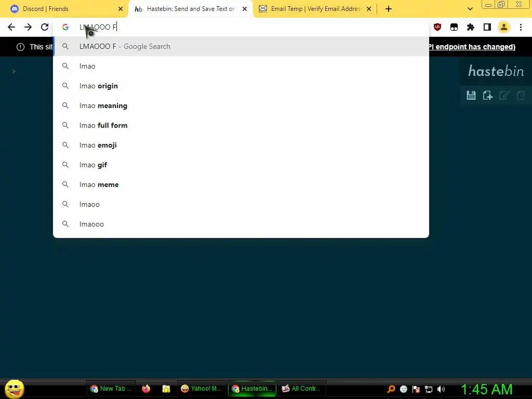This screenshot has width=532, height=399.
Task: Click the Hastebin duplicate and edit icon
Action: tap(504, 96)
